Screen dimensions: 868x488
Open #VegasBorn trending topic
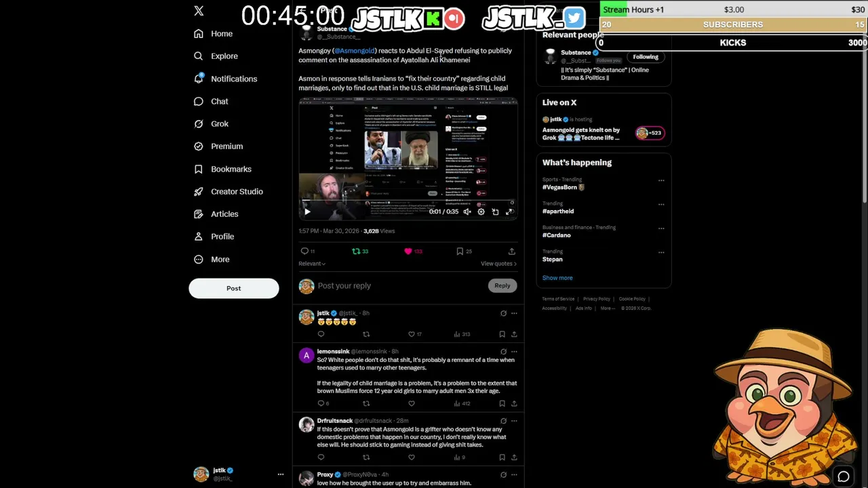563,187
